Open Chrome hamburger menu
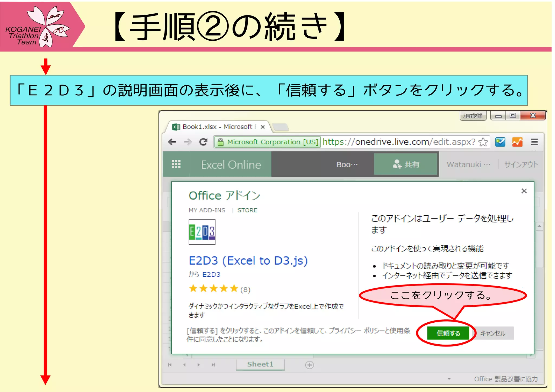This screenshot has height=392, width=555. pyautogui.click(x=534, y=142)
